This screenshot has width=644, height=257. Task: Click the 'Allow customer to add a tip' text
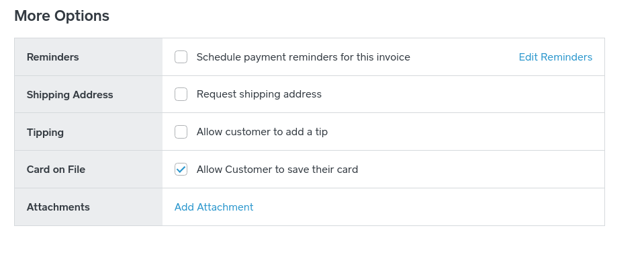[262, 132]
